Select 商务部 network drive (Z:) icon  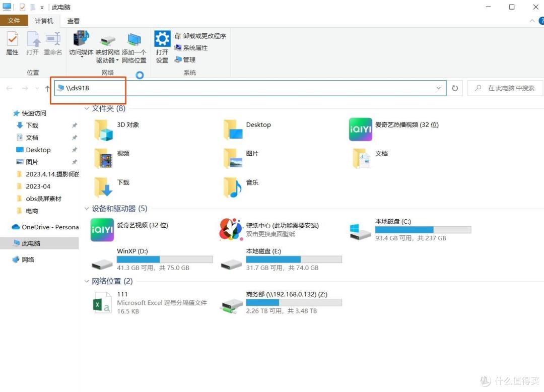pos(231,306)
